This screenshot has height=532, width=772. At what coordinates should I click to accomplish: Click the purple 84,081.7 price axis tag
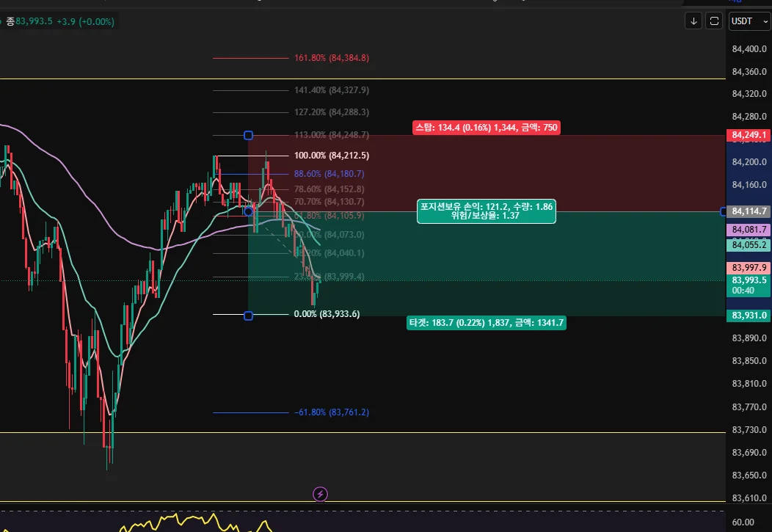[749, 230]
